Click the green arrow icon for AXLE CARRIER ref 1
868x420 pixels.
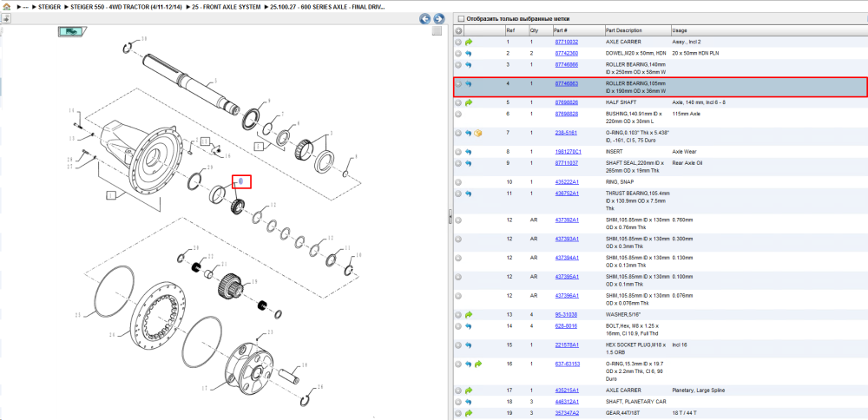pos(469,42)
